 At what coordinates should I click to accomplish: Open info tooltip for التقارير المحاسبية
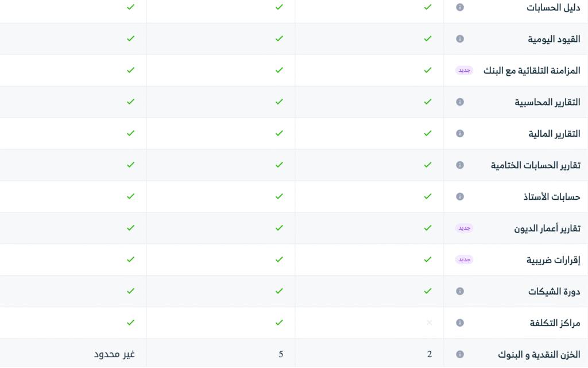(x=460, y=102)
